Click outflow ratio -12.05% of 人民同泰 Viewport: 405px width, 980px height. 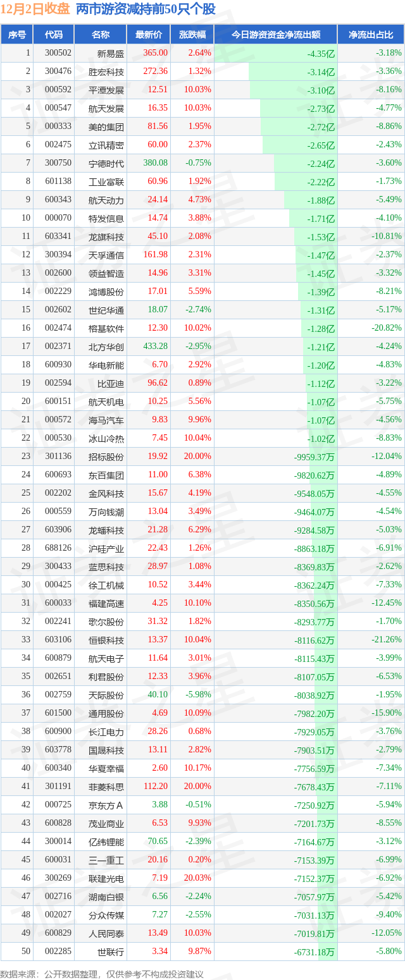tap(386, 933)
